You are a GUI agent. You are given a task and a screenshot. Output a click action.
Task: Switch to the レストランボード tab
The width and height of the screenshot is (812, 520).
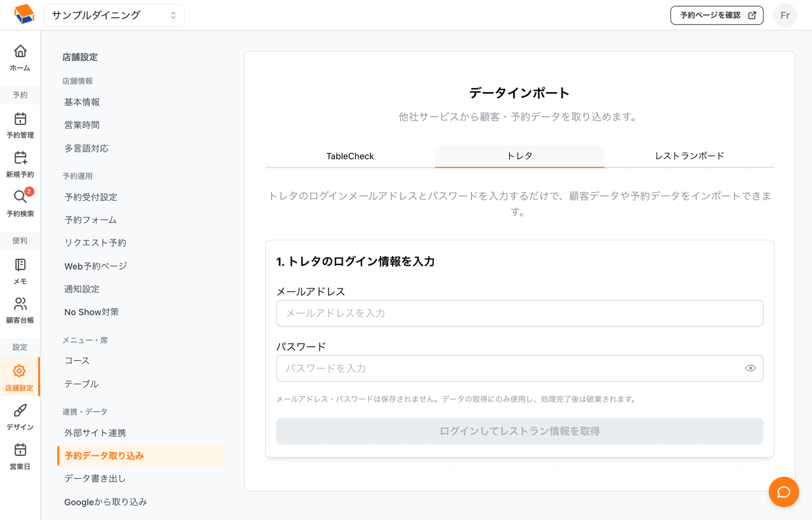[x=690, y=156]
